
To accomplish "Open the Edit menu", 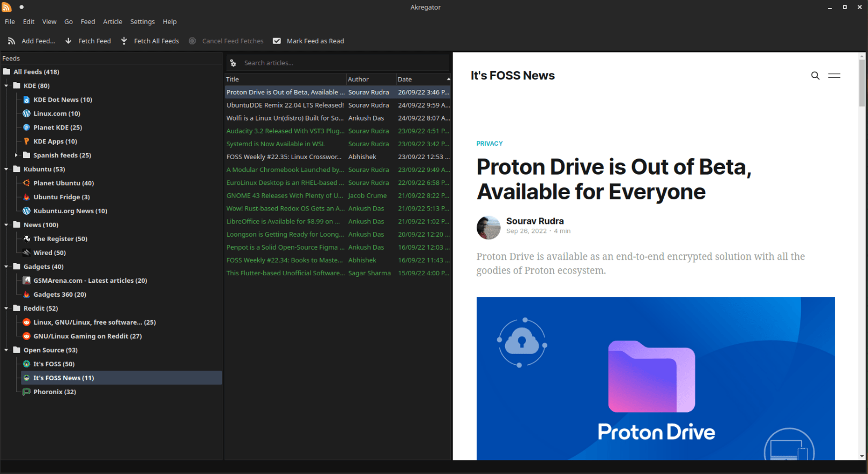I will click(28, 22).
